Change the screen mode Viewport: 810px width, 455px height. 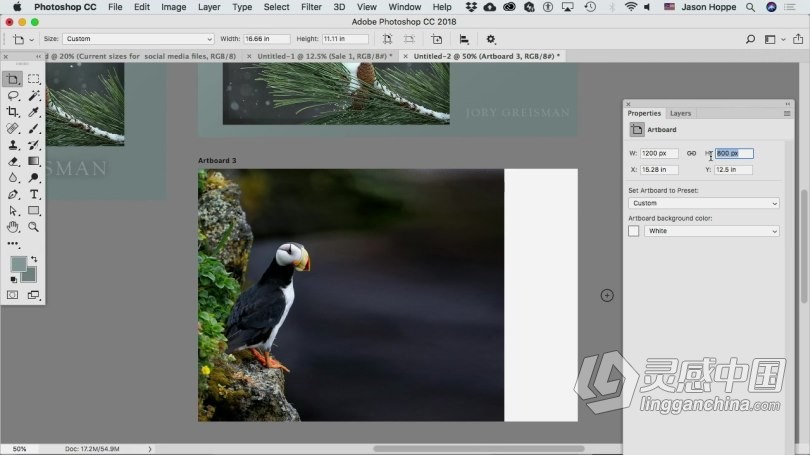click(34, 295)
